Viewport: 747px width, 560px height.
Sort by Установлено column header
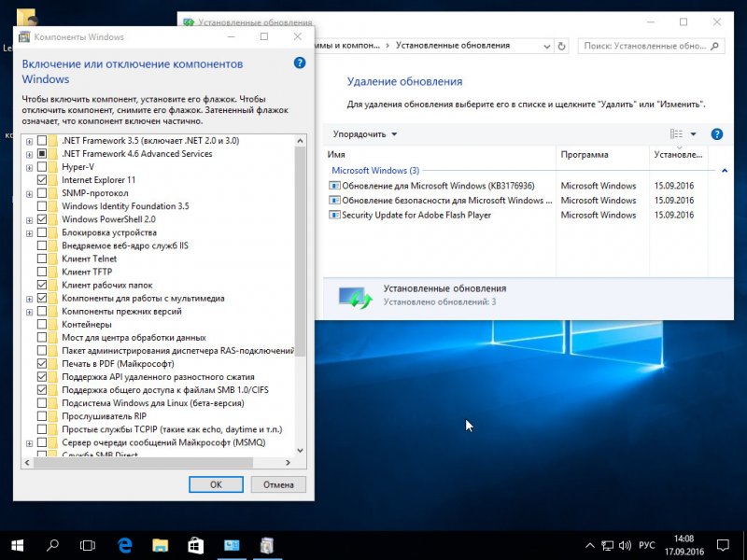point(679,154)
